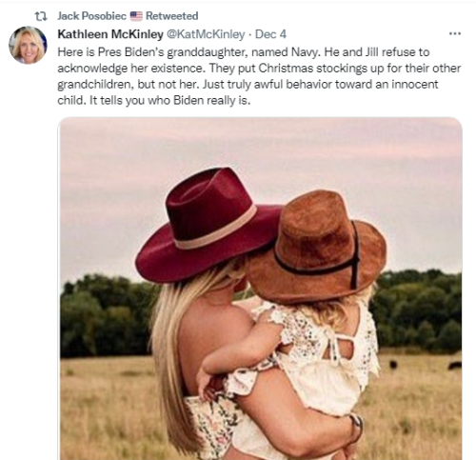
Task: Click the Retweeted label
Action: tap(171, 16)
